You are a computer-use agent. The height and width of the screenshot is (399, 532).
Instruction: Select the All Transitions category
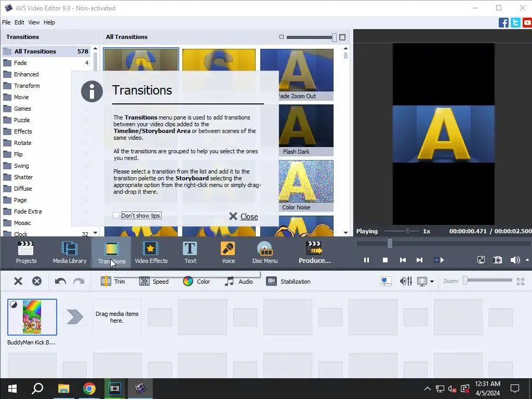tap(46, 51)
